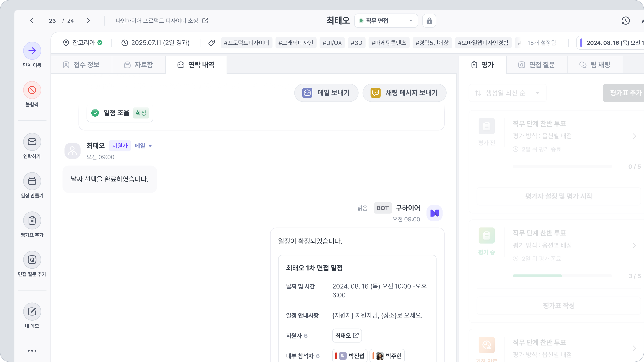The image size is (644, 362).
Task: Open the 연락하기 mail icon
Action: (32, 142)
